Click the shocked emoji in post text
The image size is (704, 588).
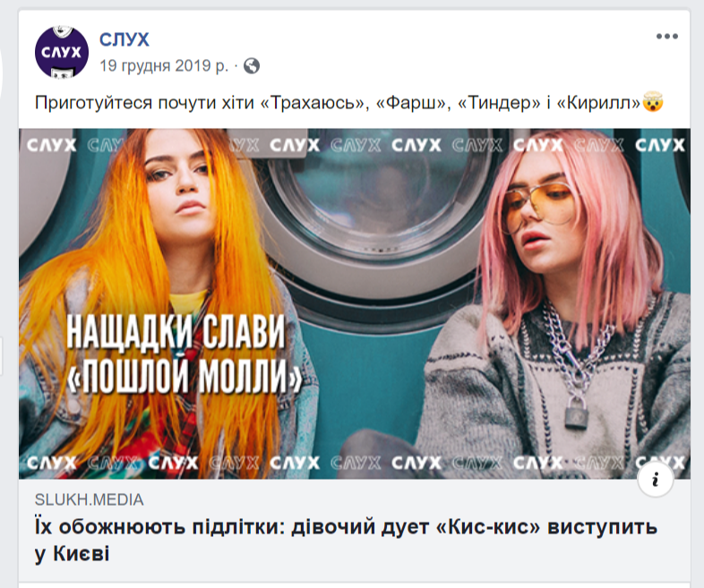(x=653, y=102)
